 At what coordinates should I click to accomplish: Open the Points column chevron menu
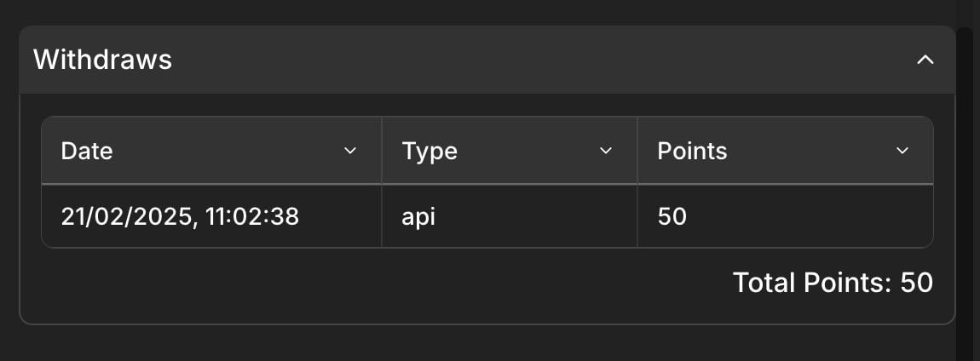tap(902, 151)
